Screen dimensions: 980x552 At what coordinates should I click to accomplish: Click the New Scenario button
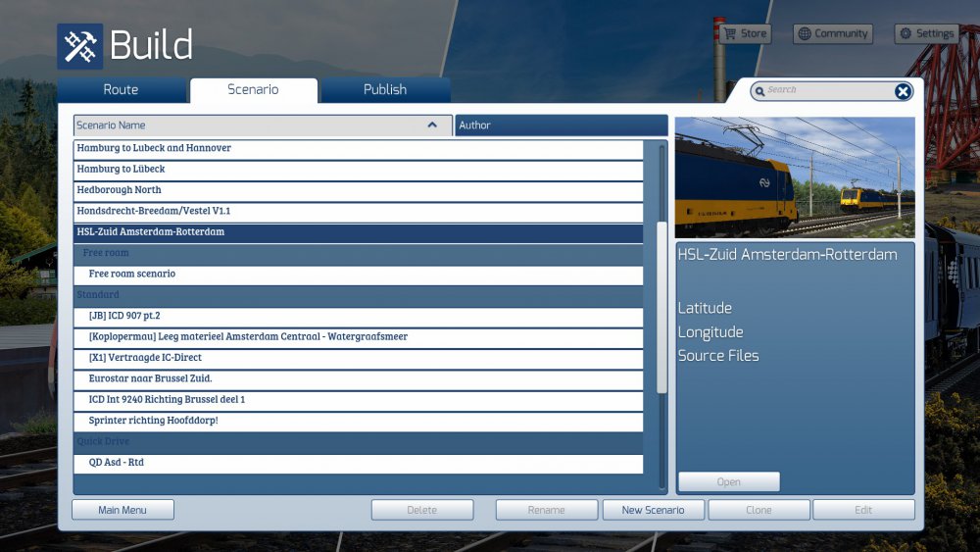tap(653, 510)
